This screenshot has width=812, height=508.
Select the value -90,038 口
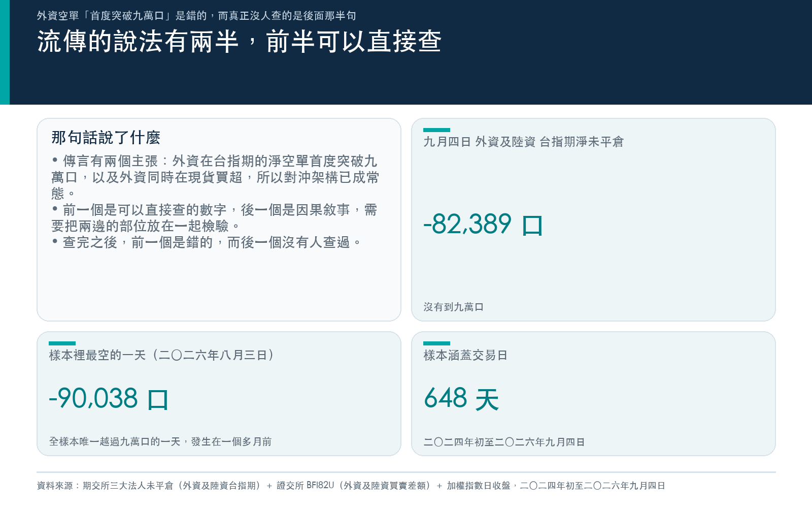pos(109,398)
